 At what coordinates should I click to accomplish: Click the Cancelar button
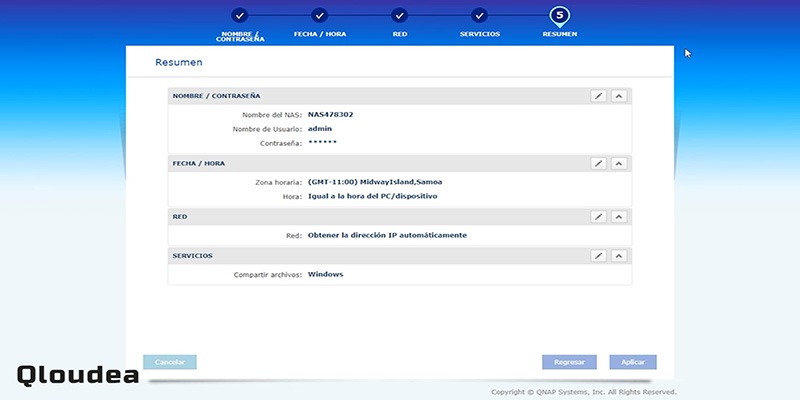[x=170, y=362]
